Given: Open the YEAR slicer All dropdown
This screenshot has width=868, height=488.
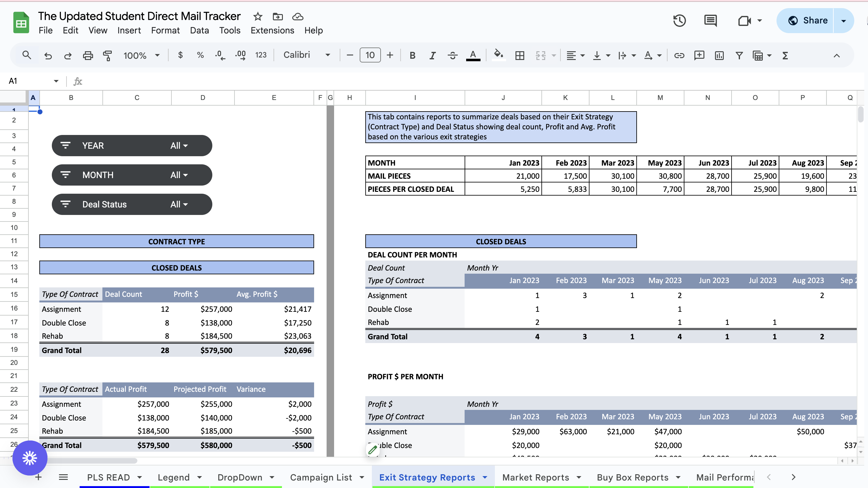Looking at the screenshot, I should point(179,146).
